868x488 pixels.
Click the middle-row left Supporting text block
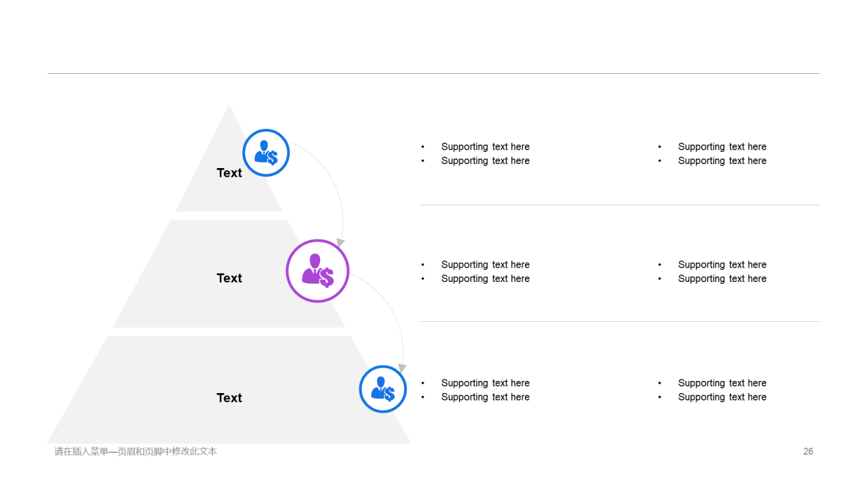point(475,272)
